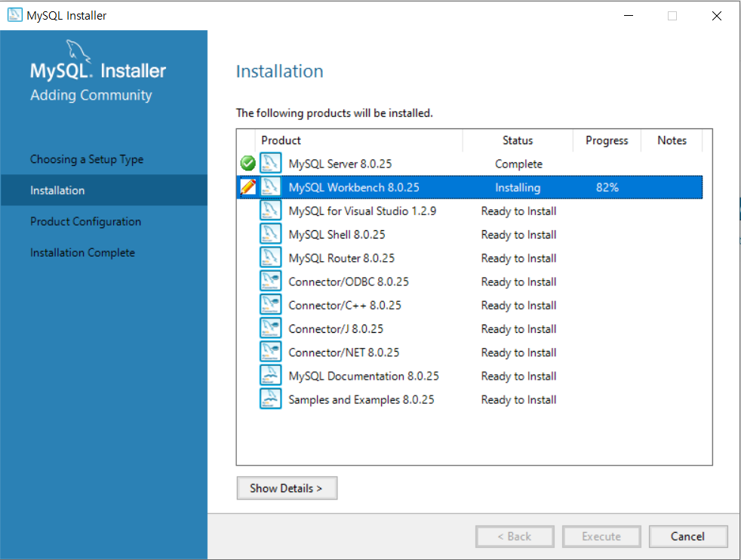This screenshot has height=560, width=741.
Task: Click the MySQL Router 8.0.25 product icon
Action: (270, 257)
